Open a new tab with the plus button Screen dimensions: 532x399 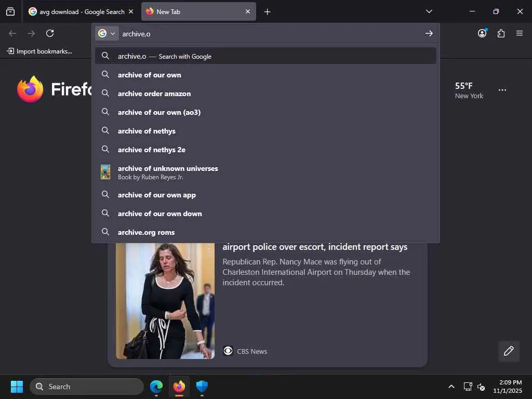coord(268,12)
